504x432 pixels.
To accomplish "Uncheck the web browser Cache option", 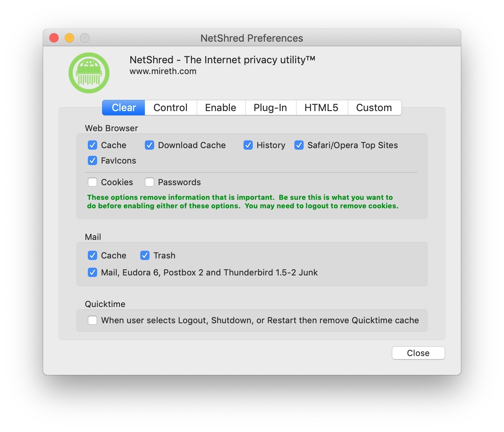I will point(92,145).
